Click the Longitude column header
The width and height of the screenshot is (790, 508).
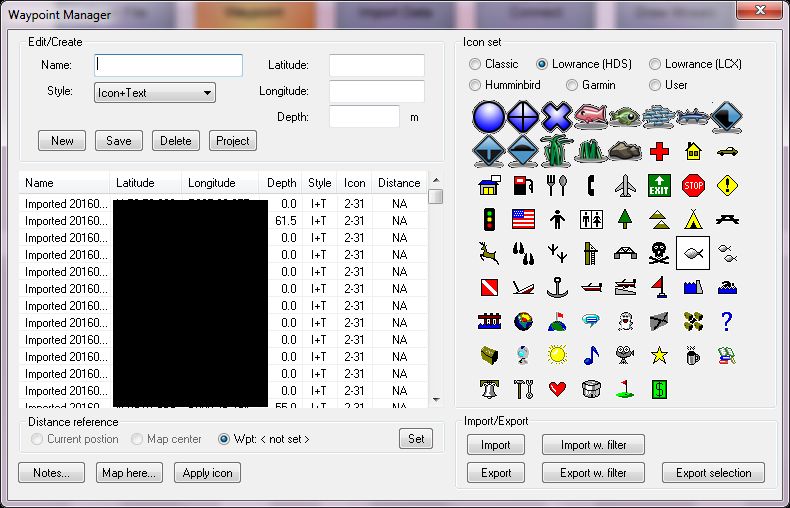pyautogui.click(x=211, y=183)
